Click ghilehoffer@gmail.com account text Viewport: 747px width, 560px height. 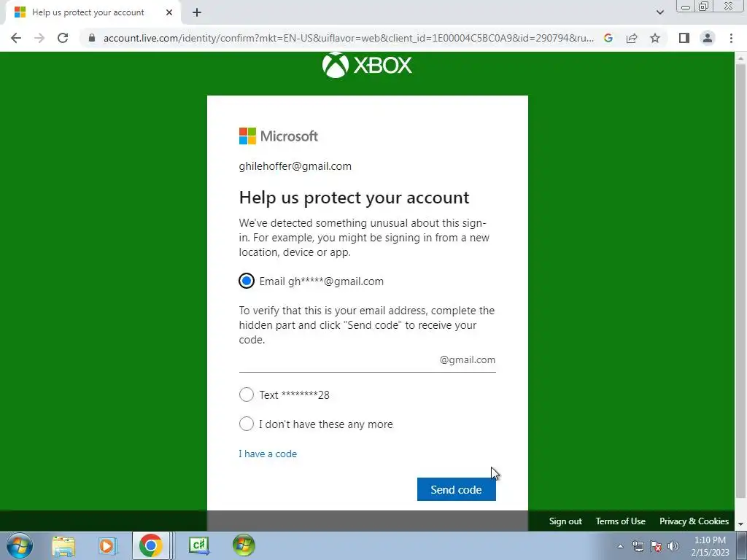tap(295, 166)
